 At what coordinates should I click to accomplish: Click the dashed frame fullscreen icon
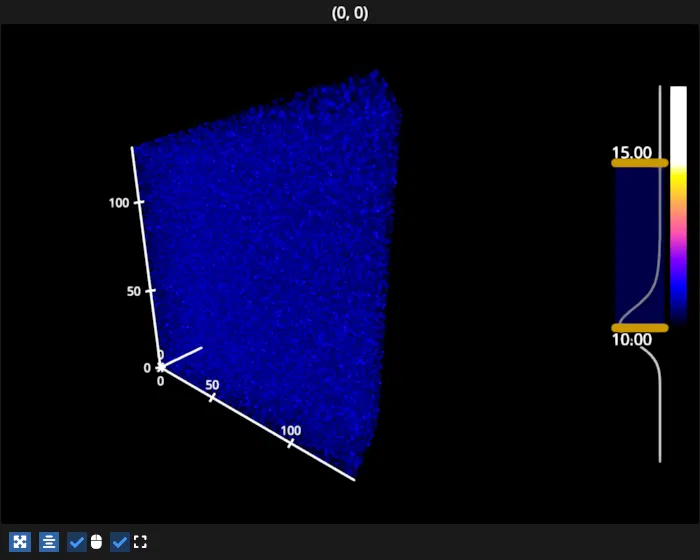140,542
